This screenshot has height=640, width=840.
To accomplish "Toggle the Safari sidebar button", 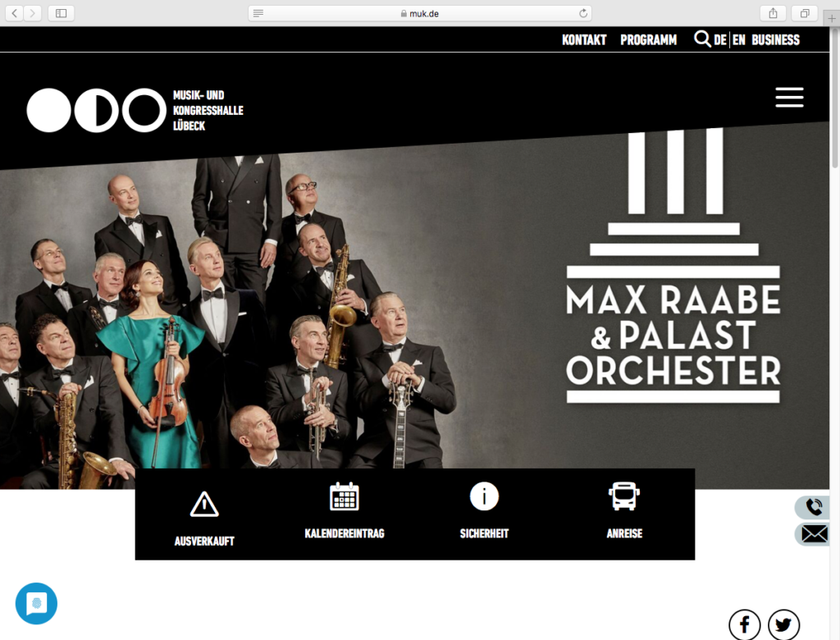I will pos(61,13).
